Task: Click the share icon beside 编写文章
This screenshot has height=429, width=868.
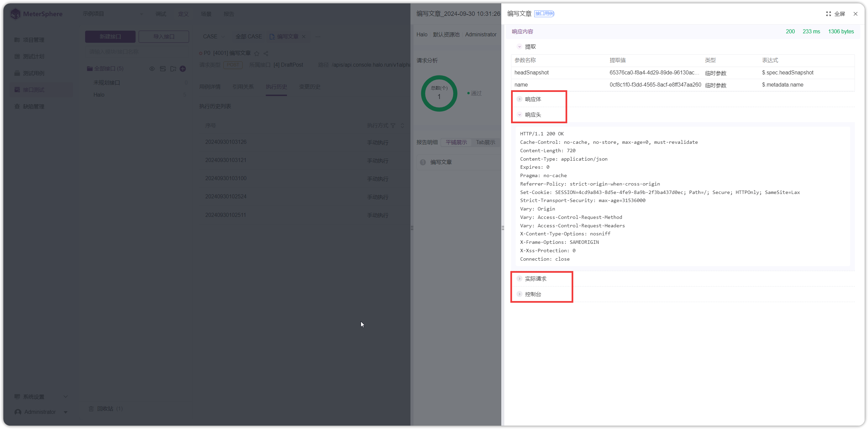Action: [266, 53]
